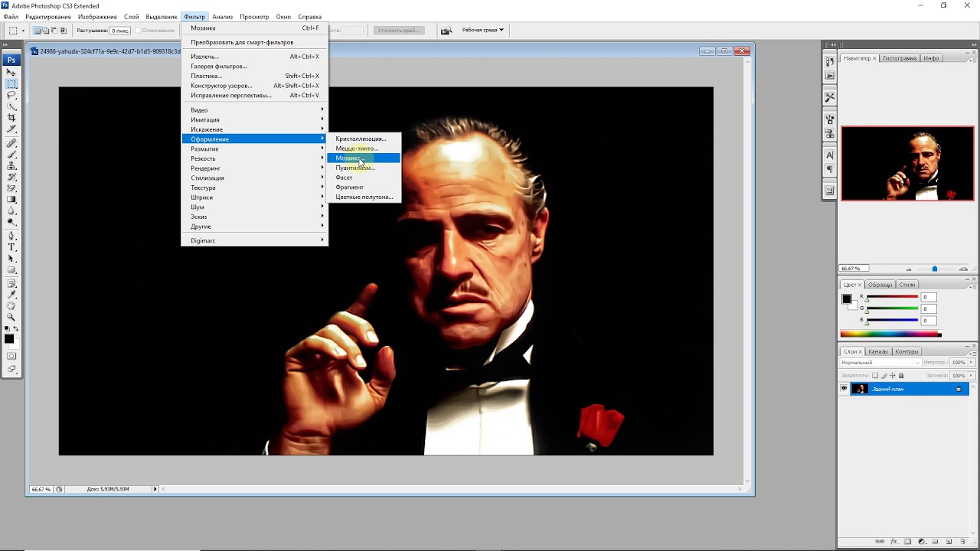Open the opacity slider arrow
This screenshot has height=551, width=980.
click(972, 363)
